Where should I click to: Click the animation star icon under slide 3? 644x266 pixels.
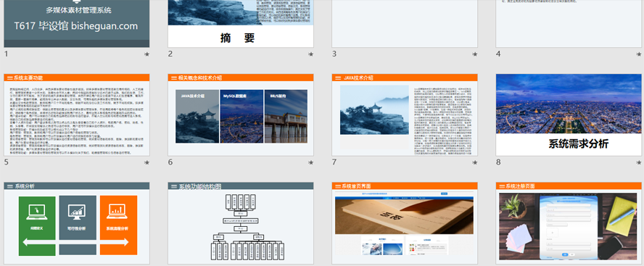tap(475, 54)
